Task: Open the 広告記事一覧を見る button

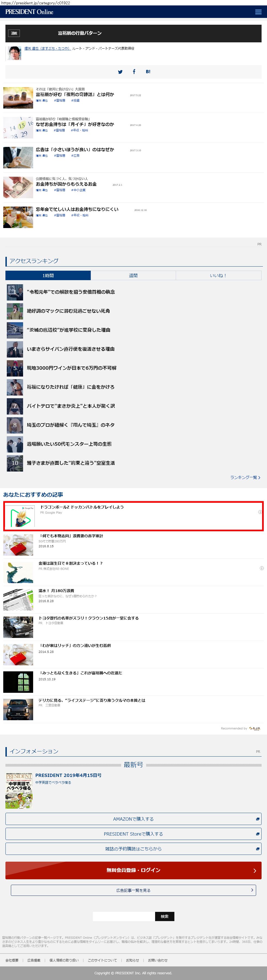Action: tap(133, 890)
